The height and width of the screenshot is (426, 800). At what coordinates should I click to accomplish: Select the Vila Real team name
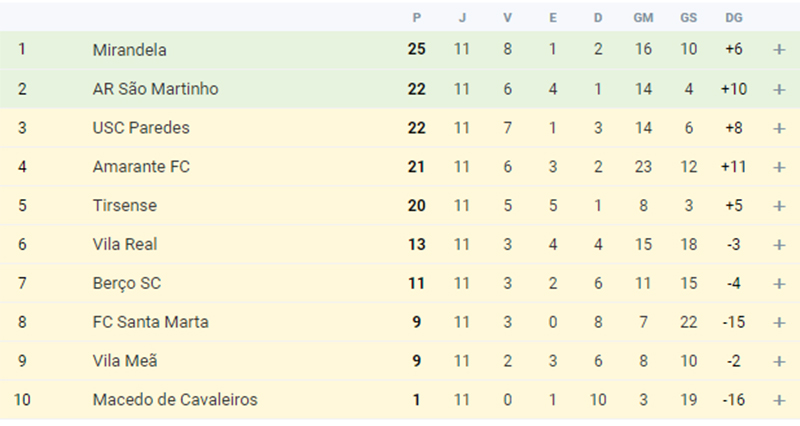pos(125,244)
